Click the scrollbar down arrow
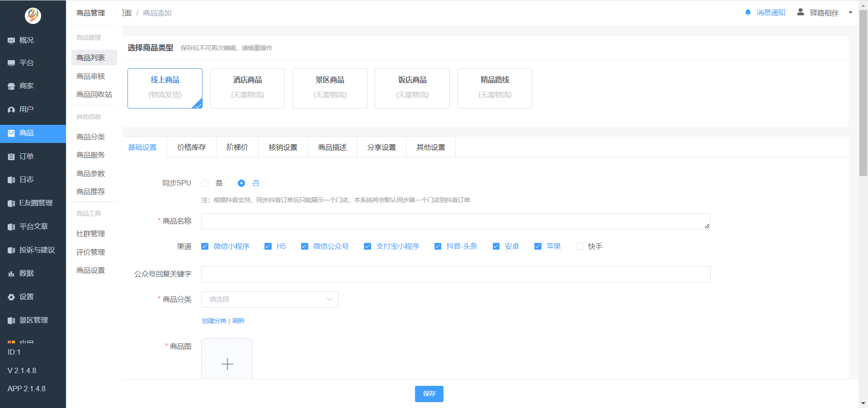Image resolution: width=868 pixels, height=408 pixels. 863,403
